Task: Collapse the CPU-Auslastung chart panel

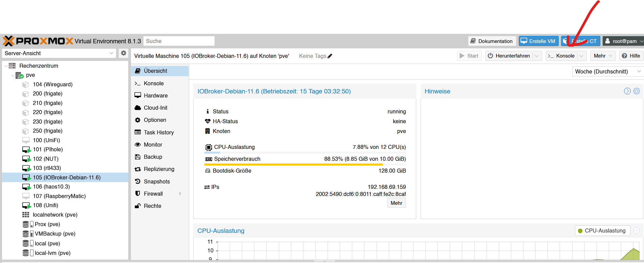Action: coord(637,231)
